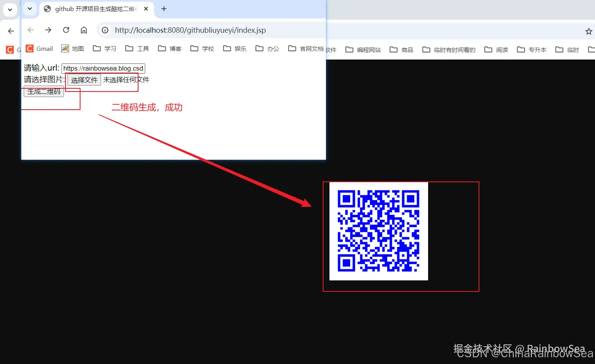The height and width of the screenshot is (364, 595).
Task: Open the 专升本 bookmark folder
Action: [532, 50]
